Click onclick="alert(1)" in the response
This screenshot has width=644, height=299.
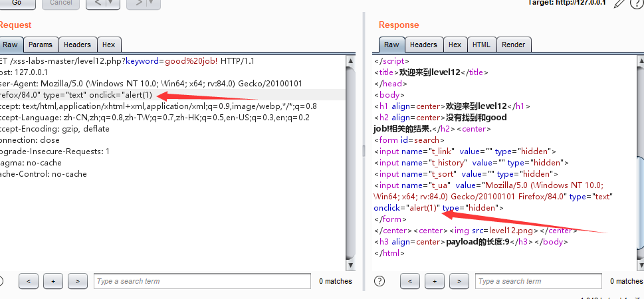coord(407,208)
